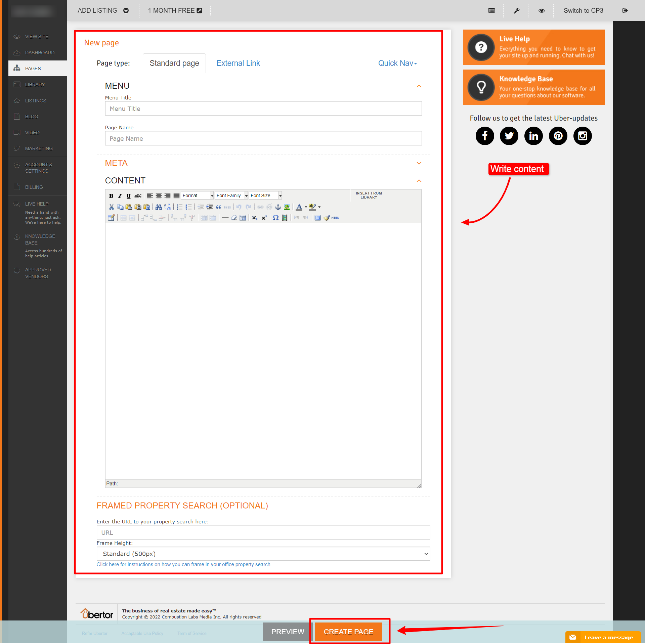
Task: Open the PAGES section in the sidebar
Action: point(32,68)
